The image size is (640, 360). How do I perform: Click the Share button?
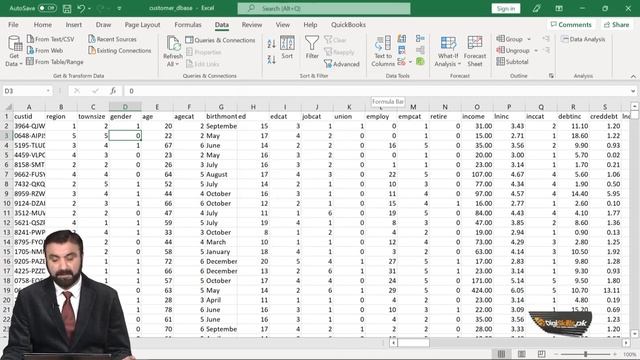click(x=617, y=24)
